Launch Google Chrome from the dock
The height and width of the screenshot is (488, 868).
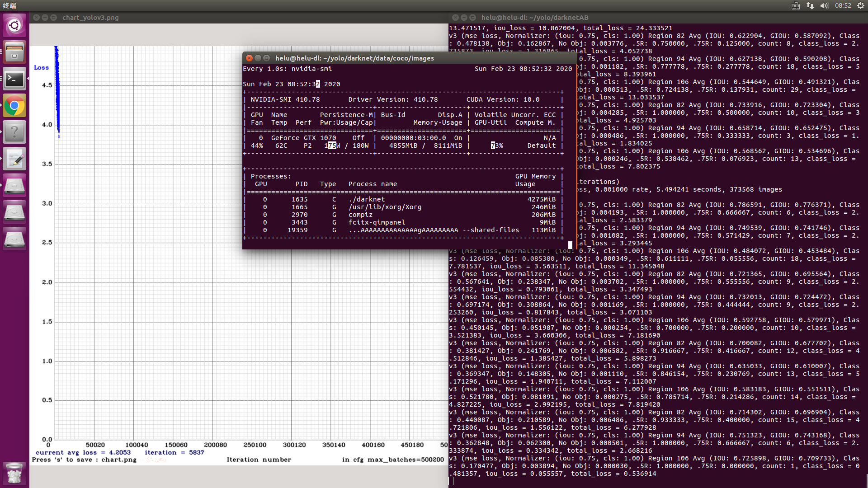click(14, 106)
